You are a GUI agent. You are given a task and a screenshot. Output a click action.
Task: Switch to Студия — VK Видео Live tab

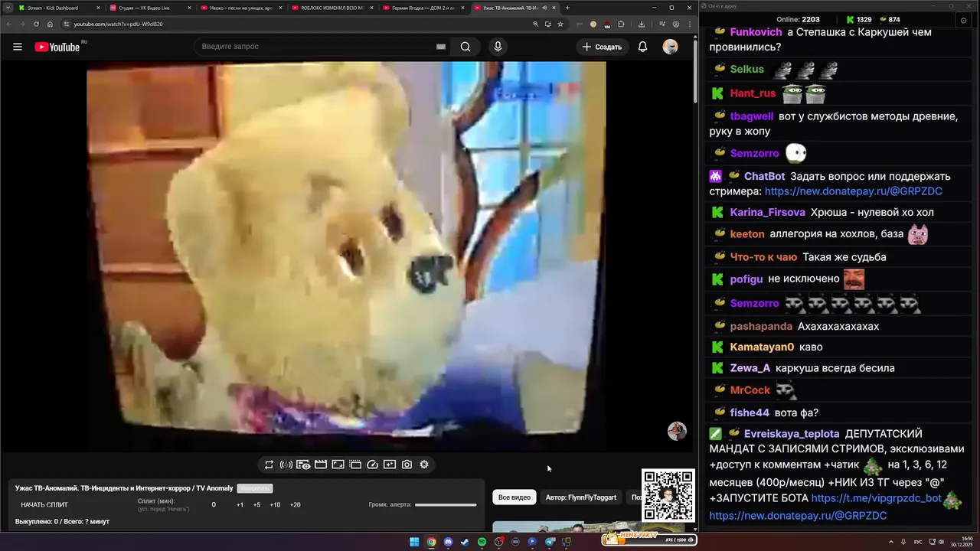tap(149, 8)
